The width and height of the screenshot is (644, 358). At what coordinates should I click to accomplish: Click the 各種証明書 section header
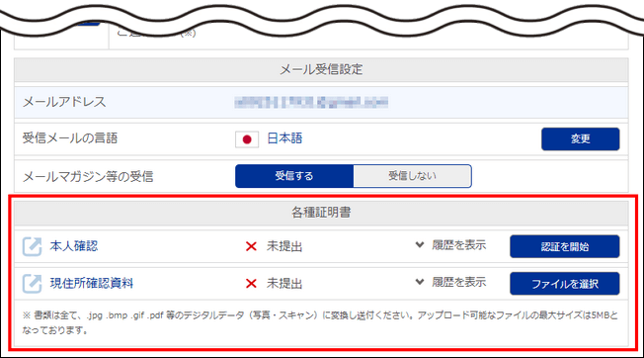[321, 213]
